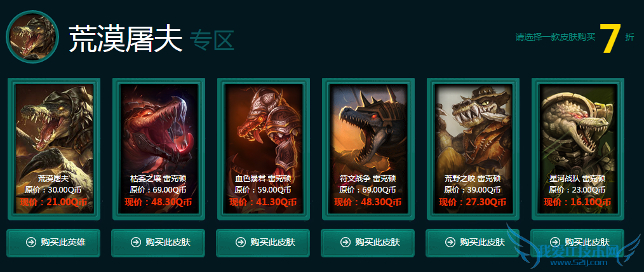644x272 pixels.
Task: Buy 血色暴君 skin via 购买此皮肤 button
Action: (x=263, y=243)
